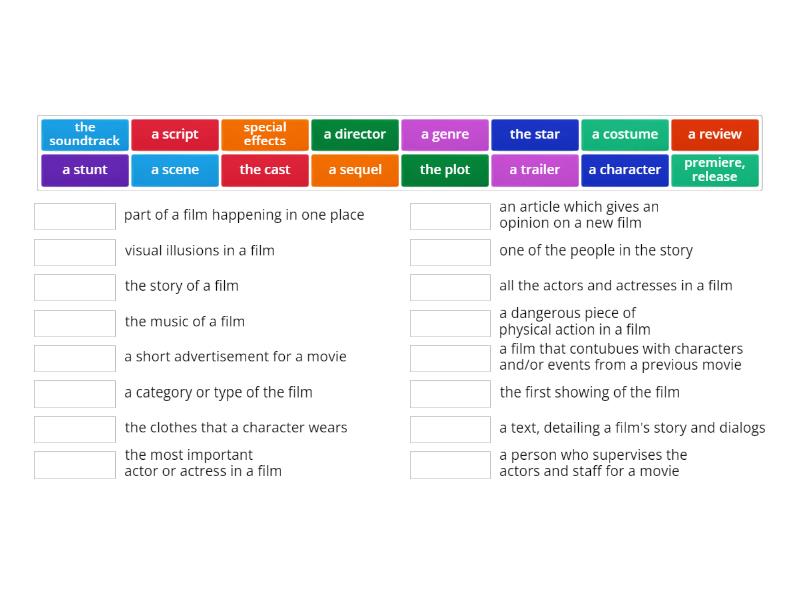Pick the 'special effects' tile
Viewport: 800px width, 600px height.
point(264,134)
